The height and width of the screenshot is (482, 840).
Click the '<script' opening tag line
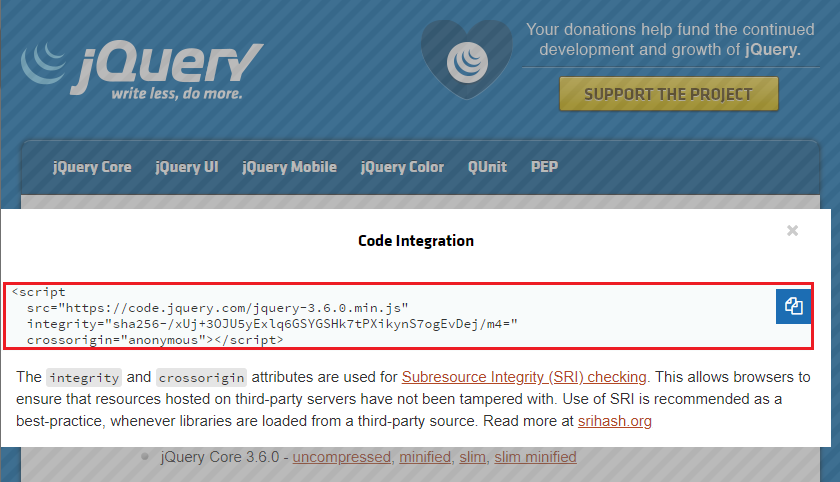coord(39,292)
